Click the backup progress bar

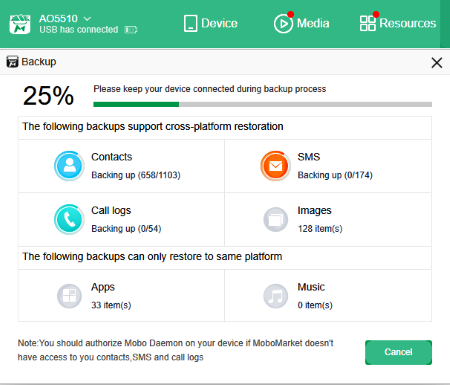click(x=263, y=105)
